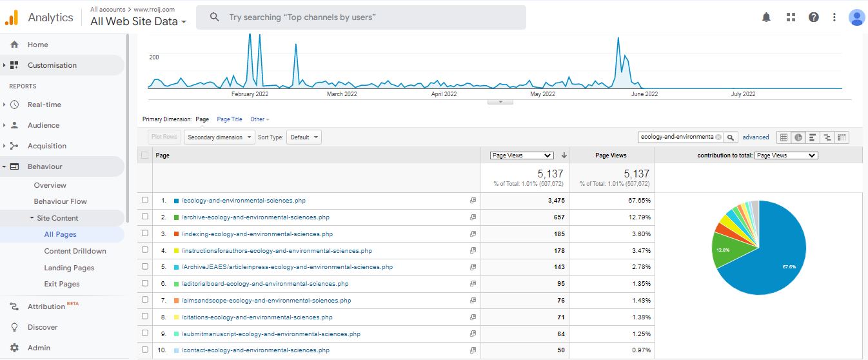868x360 pixels.
Task: Click the table search magnifier button
Action: coord(731,137)
